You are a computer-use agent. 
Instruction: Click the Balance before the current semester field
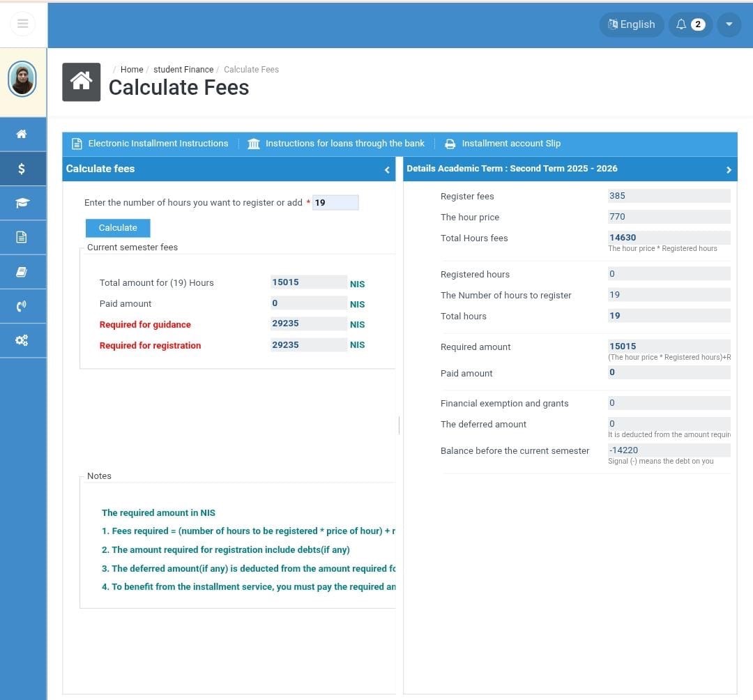[x=669, y=450]
